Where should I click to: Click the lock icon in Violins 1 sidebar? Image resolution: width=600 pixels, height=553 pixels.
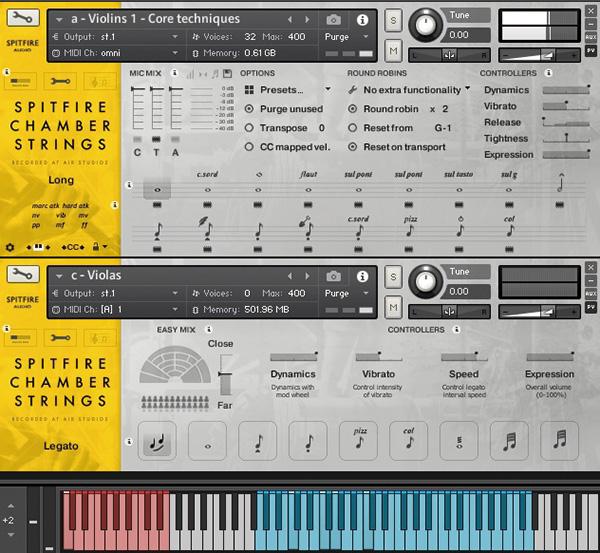coord(96,247)
